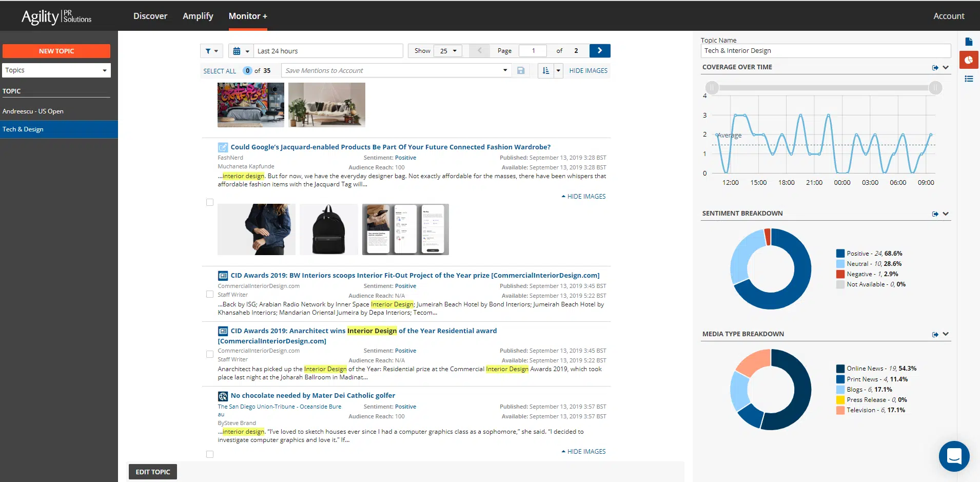Click the document report icon in the right sidebar

click(x=969, y=42)
